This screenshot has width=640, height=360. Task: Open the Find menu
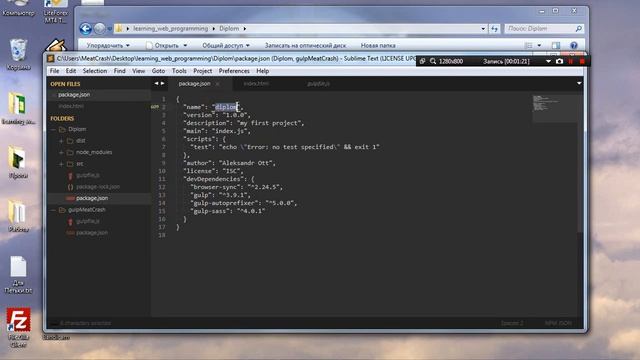tap(120, 71)
